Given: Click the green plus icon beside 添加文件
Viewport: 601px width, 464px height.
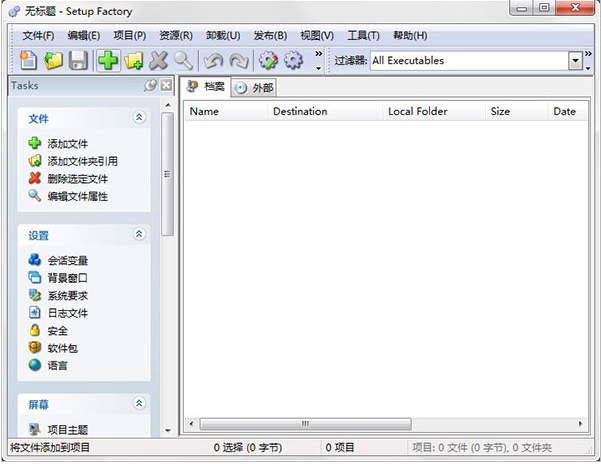Looking at the screenshot, I should pyautogui.click(x=34, y=143).
